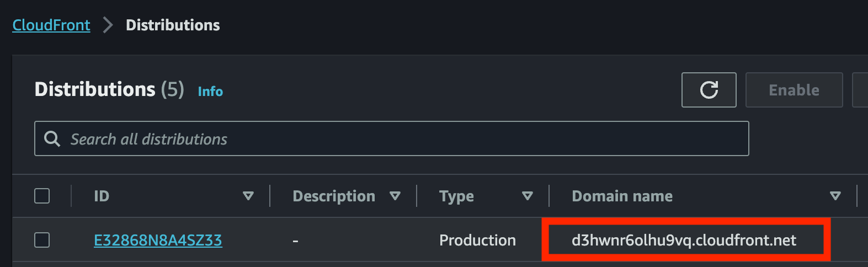Click the Production type cell
The width and height of the screenshot is (868, 267).
477,241
